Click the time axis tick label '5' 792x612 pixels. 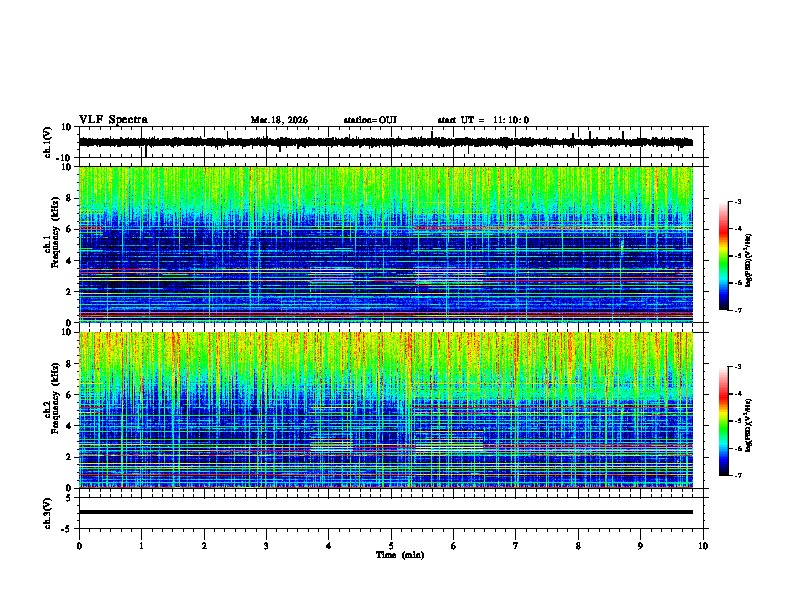tap(391, 546)
